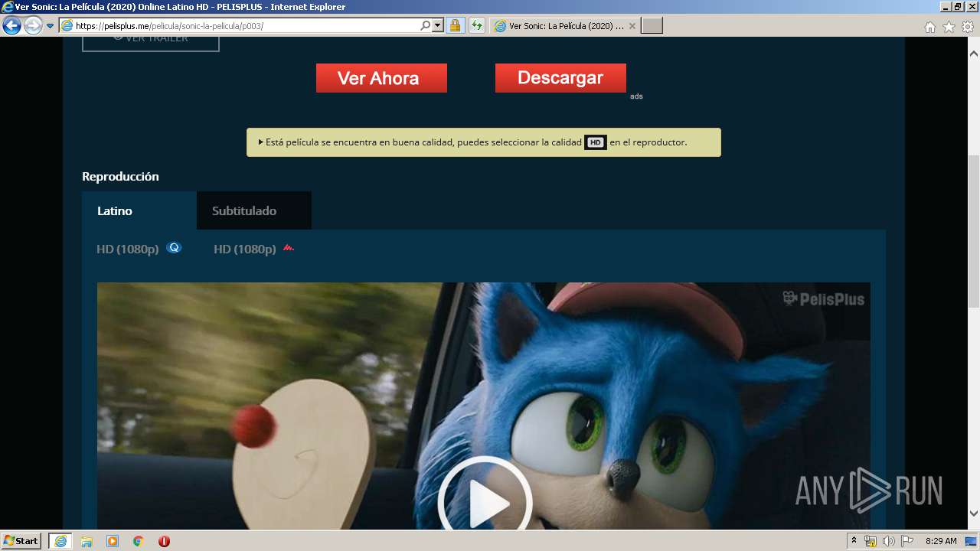Viewport: 980px width, 551px height.
Task: Click the browser Back arrow button
Action: (11, 26)
